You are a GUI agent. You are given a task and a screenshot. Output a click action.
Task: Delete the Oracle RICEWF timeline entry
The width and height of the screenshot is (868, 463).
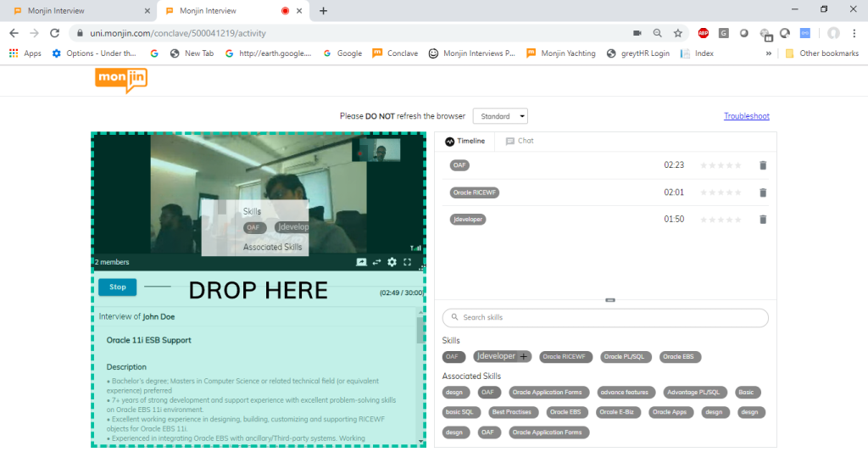[762, 192]
